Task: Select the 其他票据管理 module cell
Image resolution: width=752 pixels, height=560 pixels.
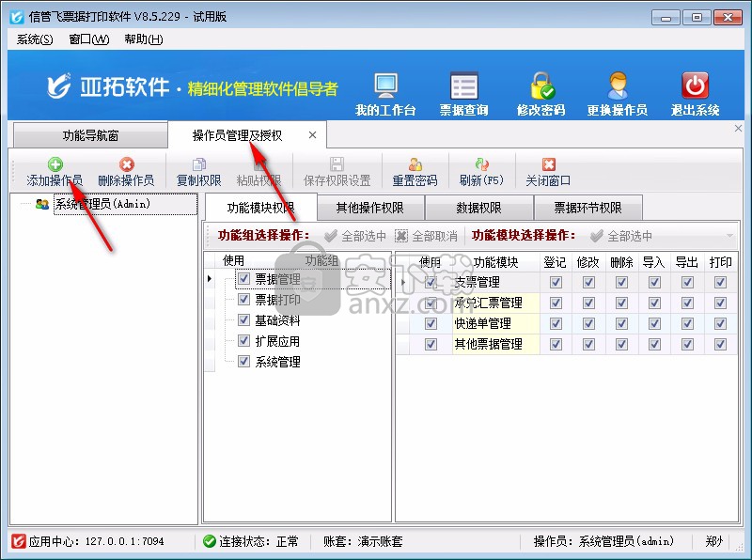Action: (x=495, y=344)
